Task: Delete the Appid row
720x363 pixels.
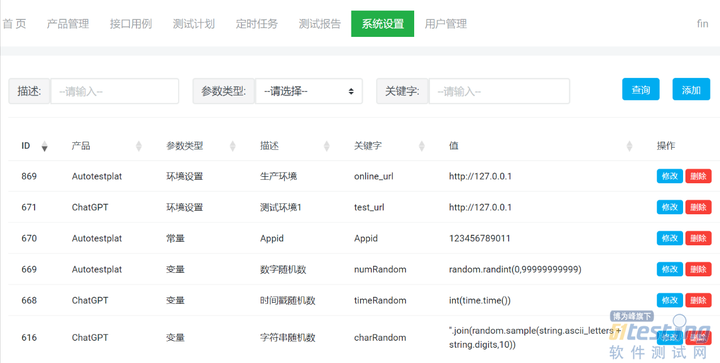Action: pyautogui.click(x=698, y=238)
